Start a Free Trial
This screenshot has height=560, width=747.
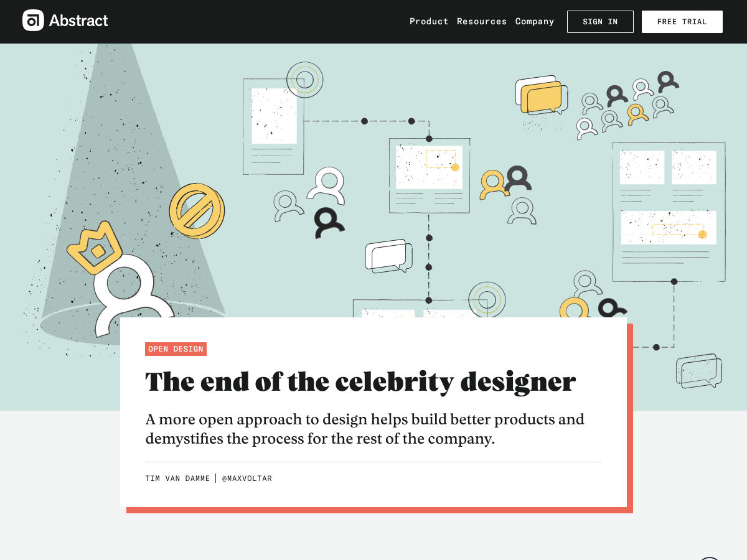point(682,22)
